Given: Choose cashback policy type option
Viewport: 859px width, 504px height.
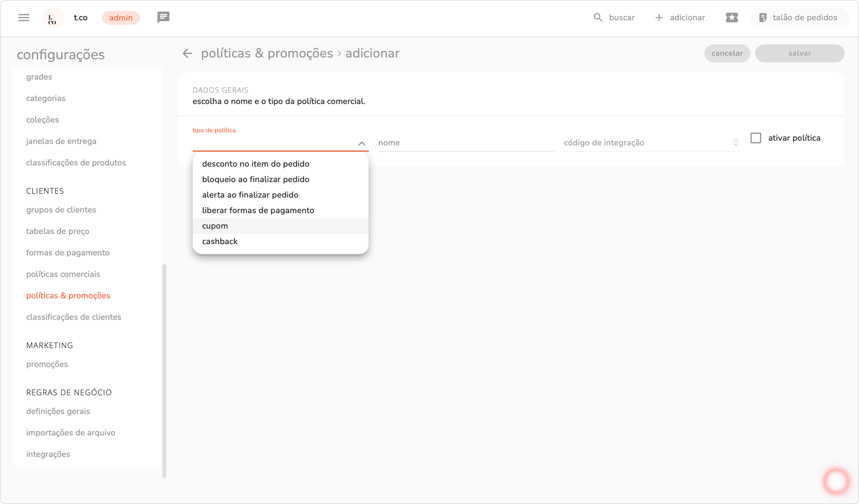Looking at the screenshot, I should click(220, 241).
